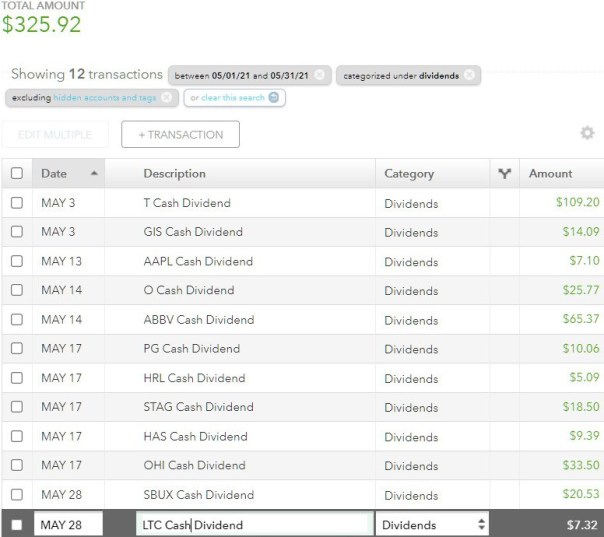
Task: Click the Category column header
Action: (x=409, y=174)
